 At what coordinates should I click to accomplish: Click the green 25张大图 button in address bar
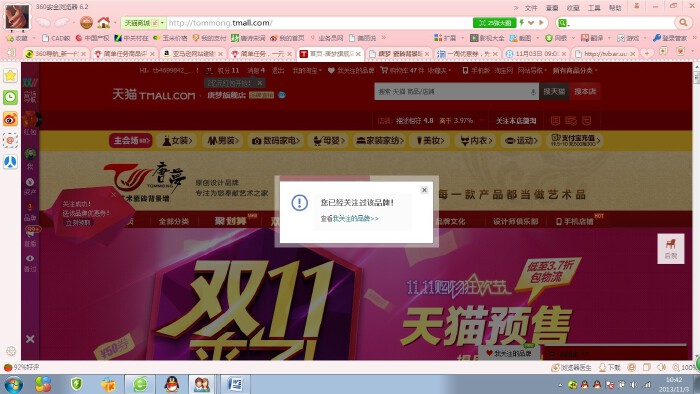[x=495, y=22]
